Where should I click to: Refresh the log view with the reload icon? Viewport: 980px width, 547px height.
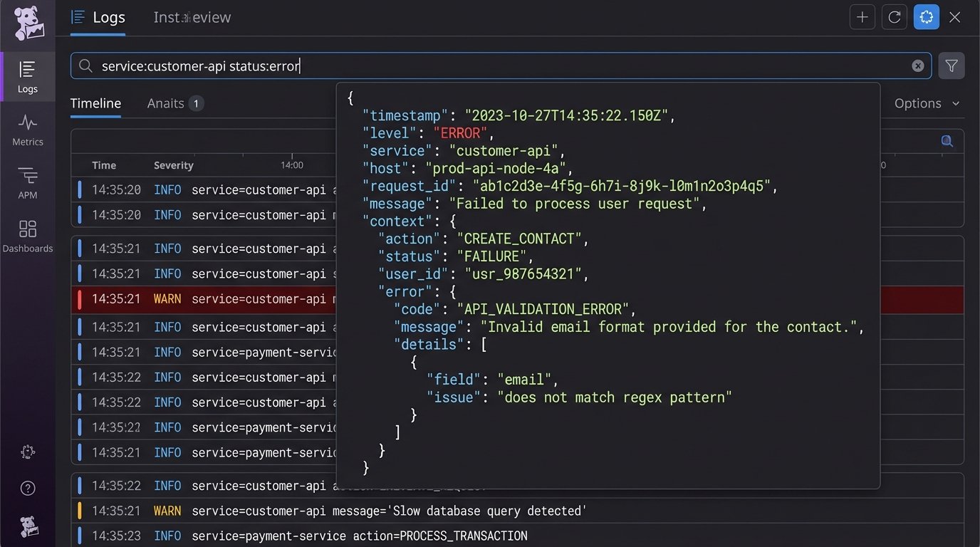pos(894,16)
